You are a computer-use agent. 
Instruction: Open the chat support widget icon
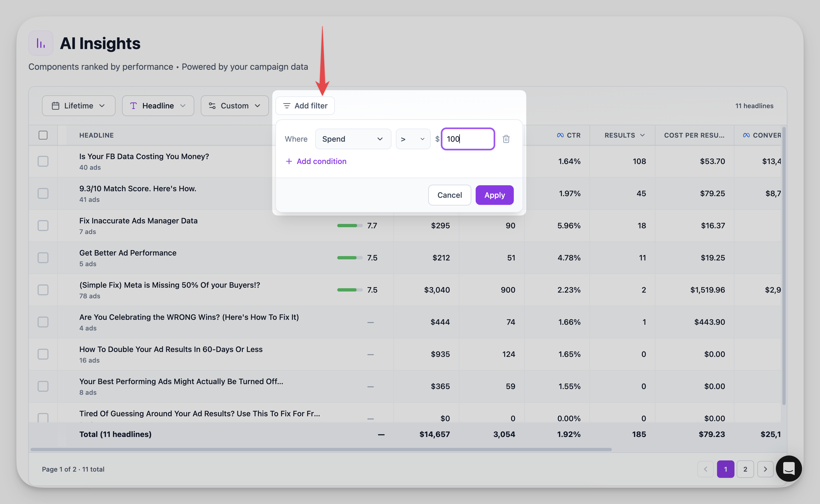[788, 468]
